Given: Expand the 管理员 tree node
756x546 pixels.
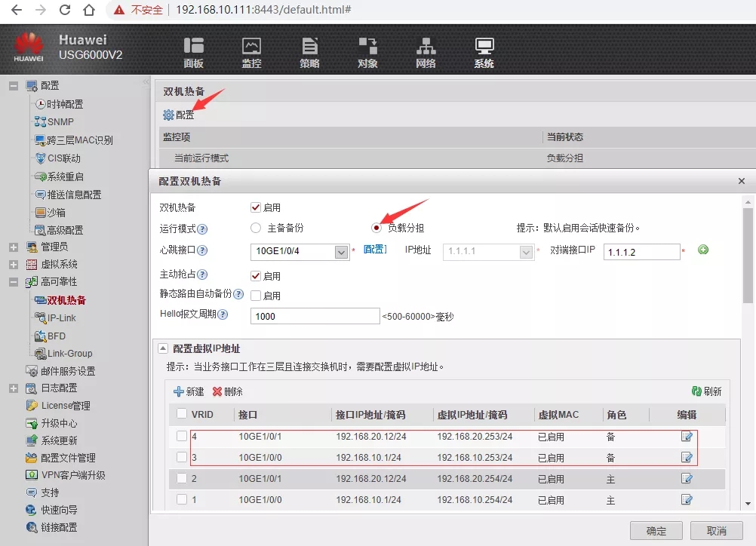Looking at the screenshot, I should point(14,247).
